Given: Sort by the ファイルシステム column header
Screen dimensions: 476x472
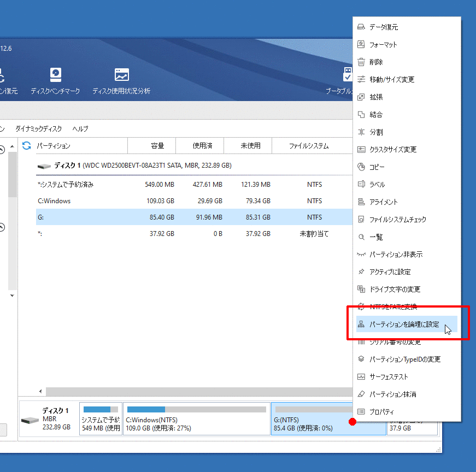Looking at the screenshot, I should click(x=309, y=146).
